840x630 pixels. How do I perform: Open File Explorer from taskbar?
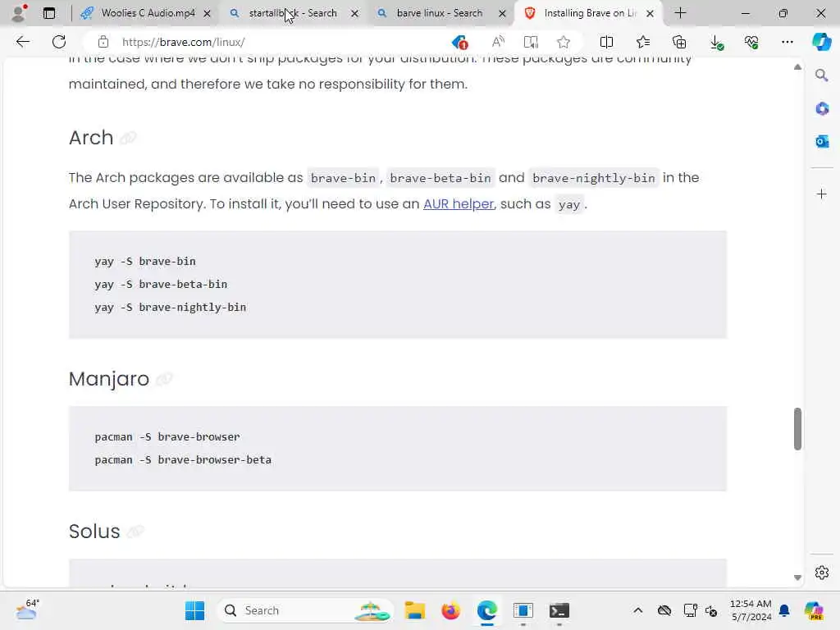(414, 610)
